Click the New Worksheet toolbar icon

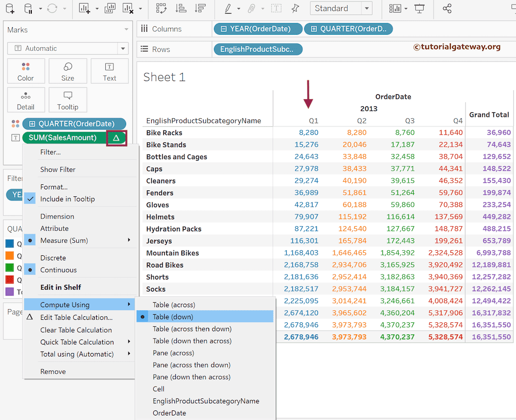(85, 8)
